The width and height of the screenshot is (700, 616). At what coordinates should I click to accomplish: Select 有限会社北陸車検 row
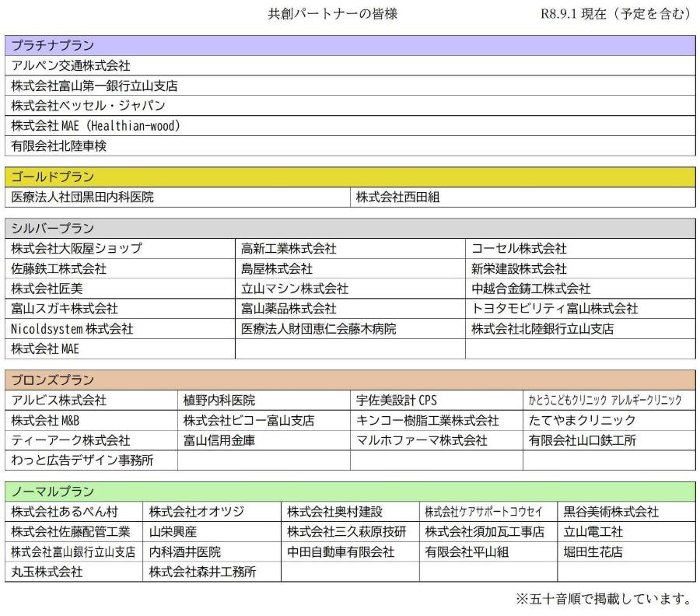click(x=350, y=146)
